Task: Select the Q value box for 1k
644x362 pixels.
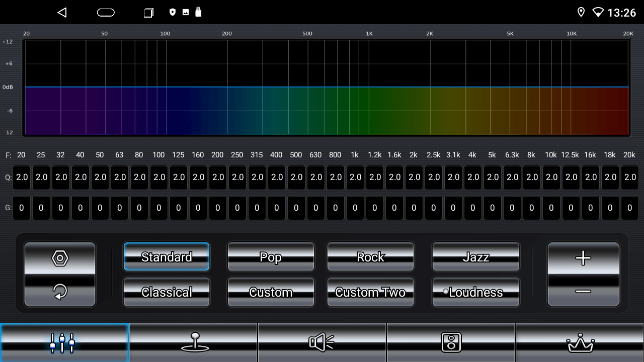Action: [355, 177]
